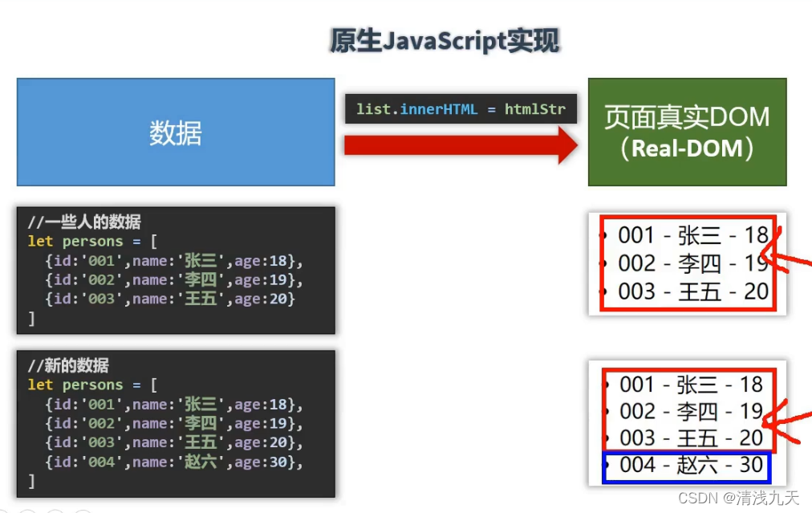Click the id:'001' 张三 line in 一些人的数据 block

pyautogui.click(x=173, y=261)
